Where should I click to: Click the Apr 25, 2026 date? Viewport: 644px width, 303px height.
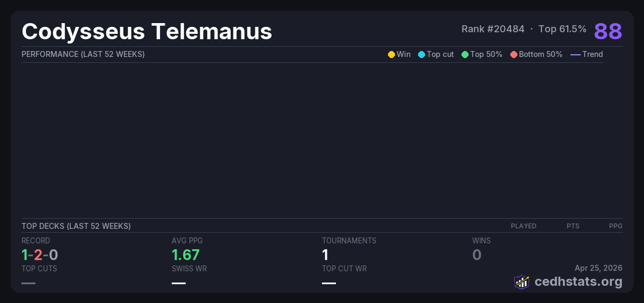pos(598,268)
